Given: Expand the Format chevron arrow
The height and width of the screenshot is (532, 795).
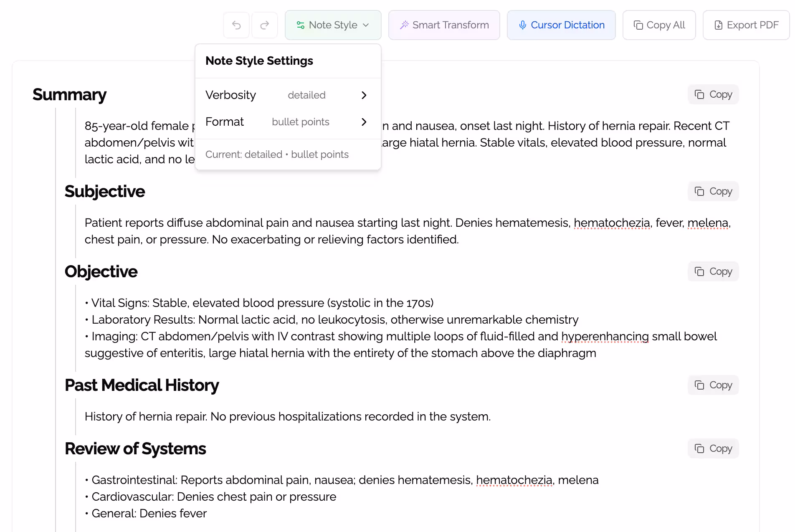Looking at the screenshot, I should (364, 122).
